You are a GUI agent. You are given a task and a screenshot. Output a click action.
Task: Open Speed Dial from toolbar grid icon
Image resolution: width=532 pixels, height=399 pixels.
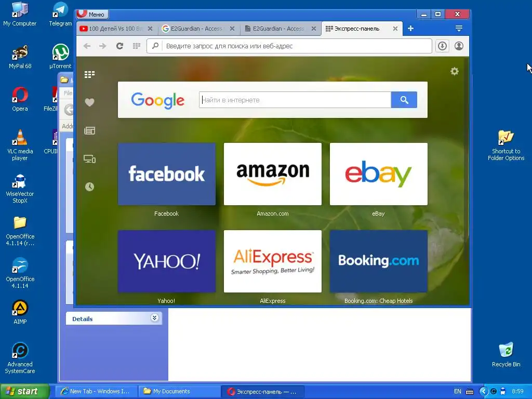[137, 46]
